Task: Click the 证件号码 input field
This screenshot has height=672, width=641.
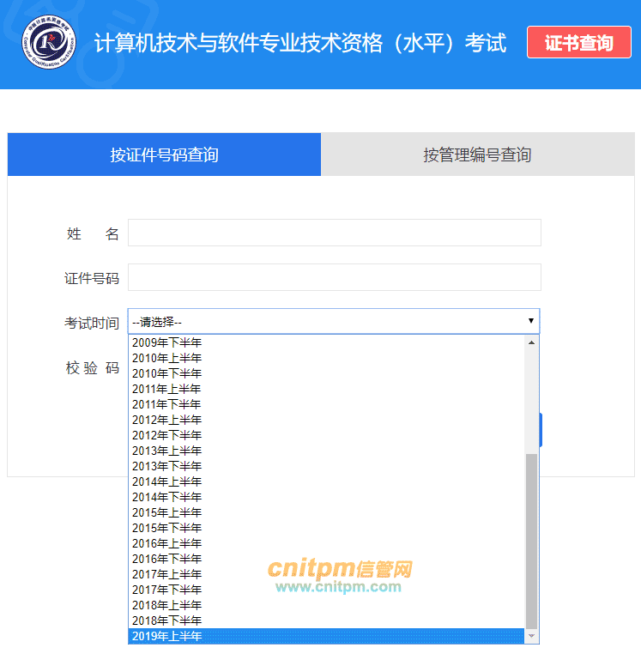Action: pyautogui.click(x=334, y=277)
